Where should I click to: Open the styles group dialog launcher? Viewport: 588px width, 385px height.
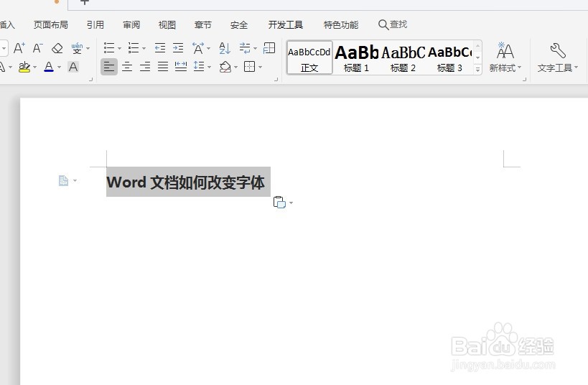tap(524, 80)
